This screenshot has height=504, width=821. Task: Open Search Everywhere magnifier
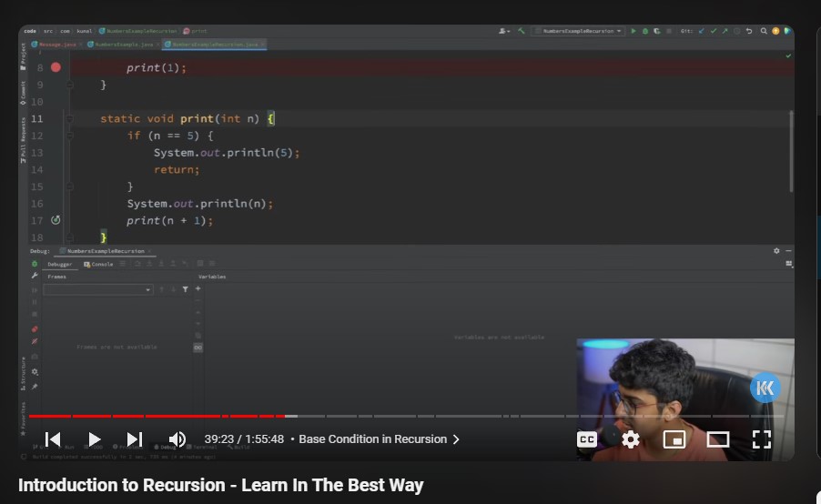pos(764,31)
